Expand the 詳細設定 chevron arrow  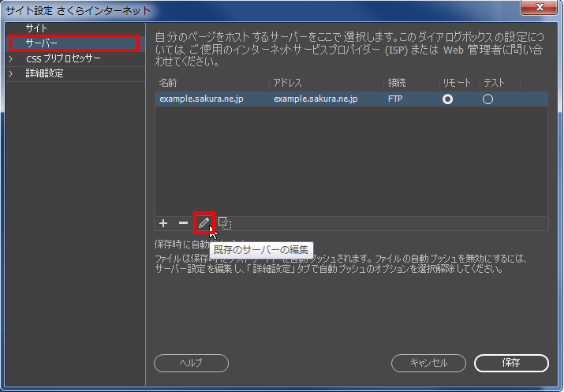(11, 73)
